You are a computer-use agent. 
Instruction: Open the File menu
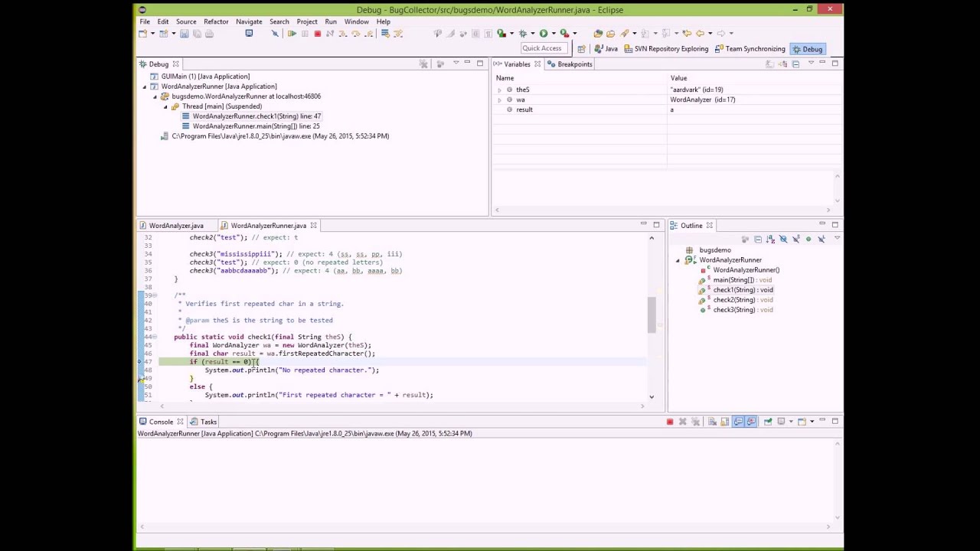pos(145,21)
